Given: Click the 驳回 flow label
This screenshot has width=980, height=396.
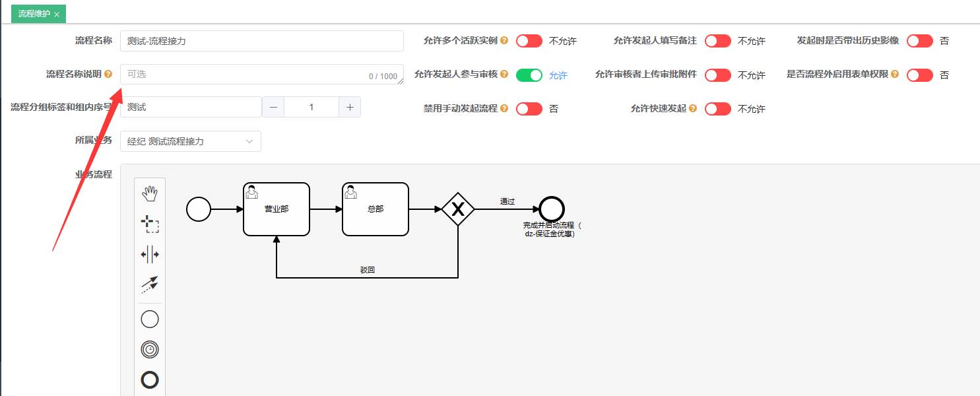Looking at the screenshot, I should pyautogui.click(x=368, y=270).
